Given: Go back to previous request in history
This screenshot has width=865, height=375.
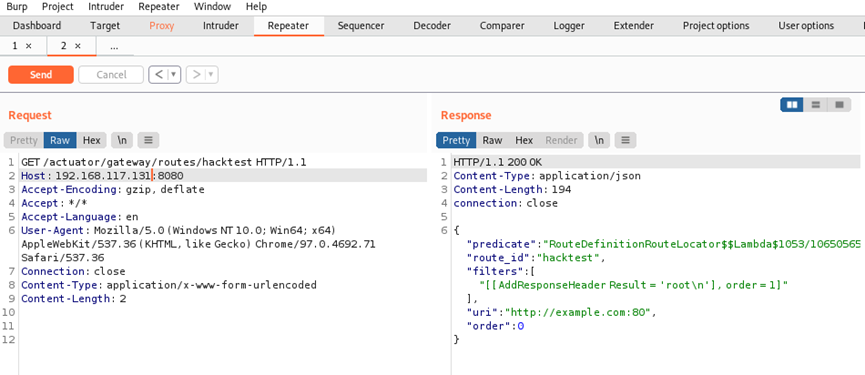Looking at the screenshot, I should click(158, 74).
